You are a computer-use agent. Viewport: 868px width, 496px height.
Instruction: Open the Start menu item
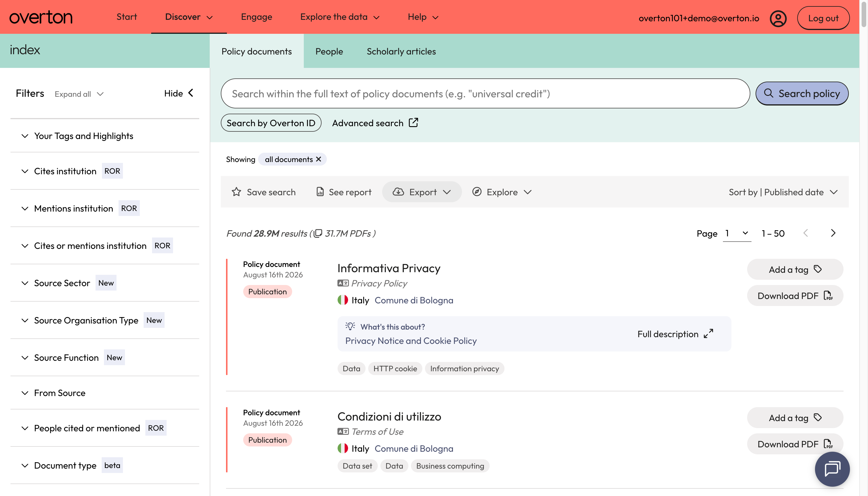(127, 17)
